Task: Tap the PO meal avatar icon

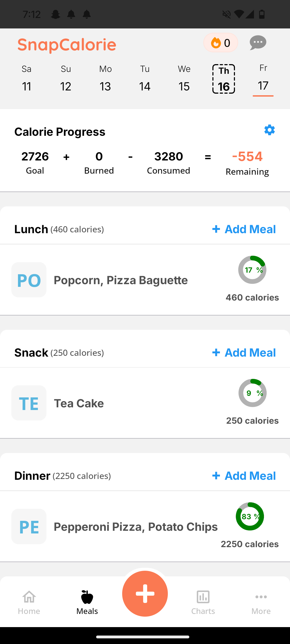Action: tap(29, 280)
